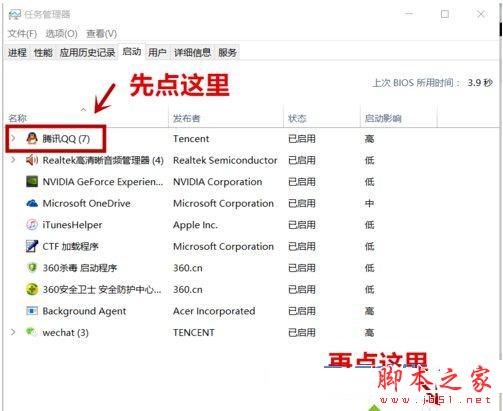Image resolution: width=503 pixels, height=411 pixels.
Task: Click the iTunesHelper music icon
Action: (x=32, y=225)
